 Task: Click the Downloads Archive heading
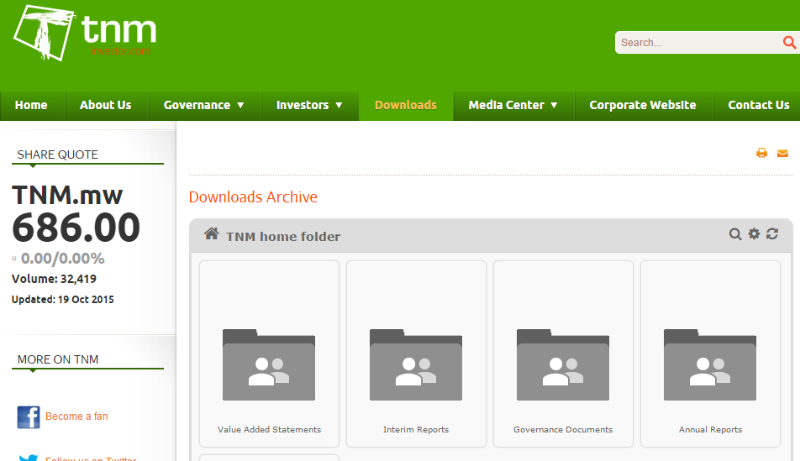[253, 197]
